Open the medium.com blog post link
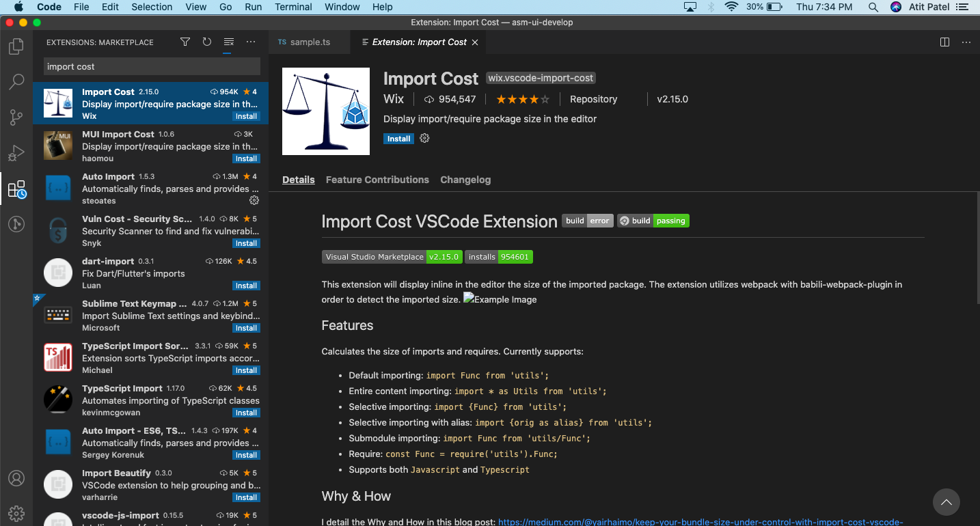Image resolution: width=980 pixels, height=526 pixels. (x=700, y=522)
